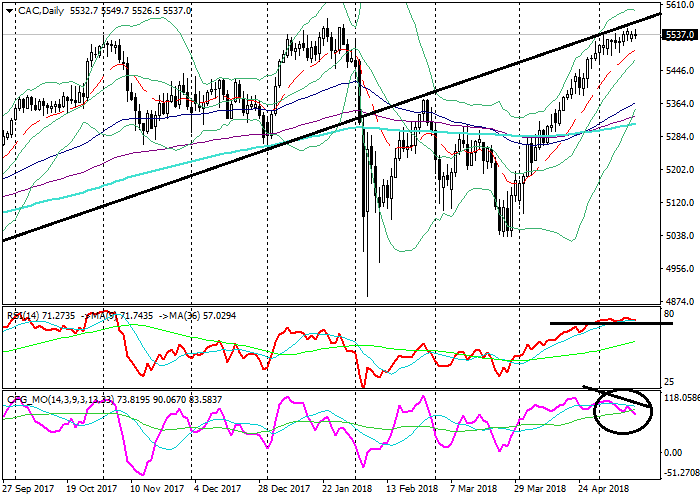The image size is (700, 500).
Task: Click the 27 Sep 2017 date label
Action: click(x=29, y=491)
